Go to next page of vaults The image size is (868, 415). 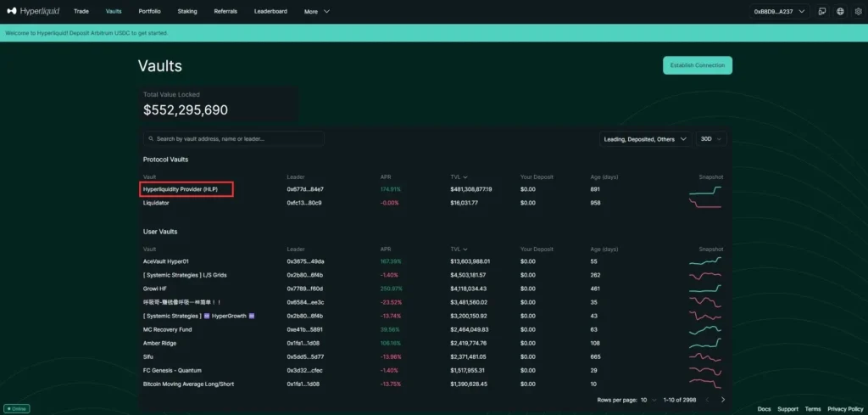tap(723, 399)
